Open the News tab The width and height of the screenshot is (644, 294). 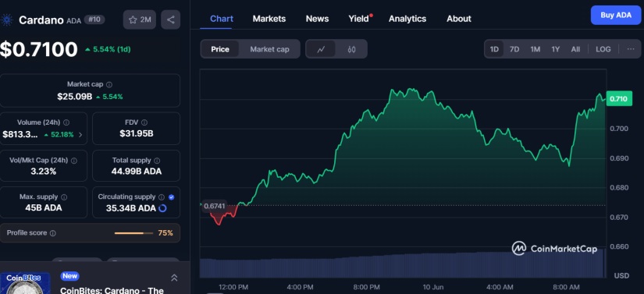[317, 19]
